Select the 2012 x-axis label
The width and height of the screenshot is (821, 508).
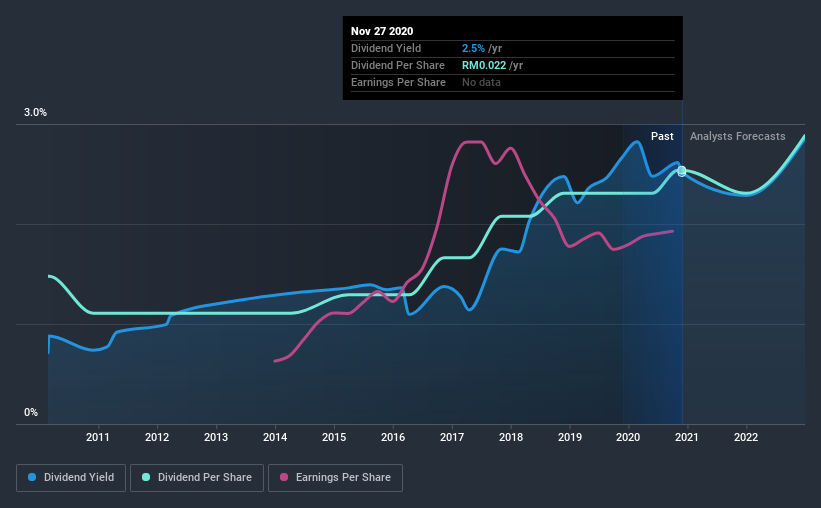click(157, 437)
